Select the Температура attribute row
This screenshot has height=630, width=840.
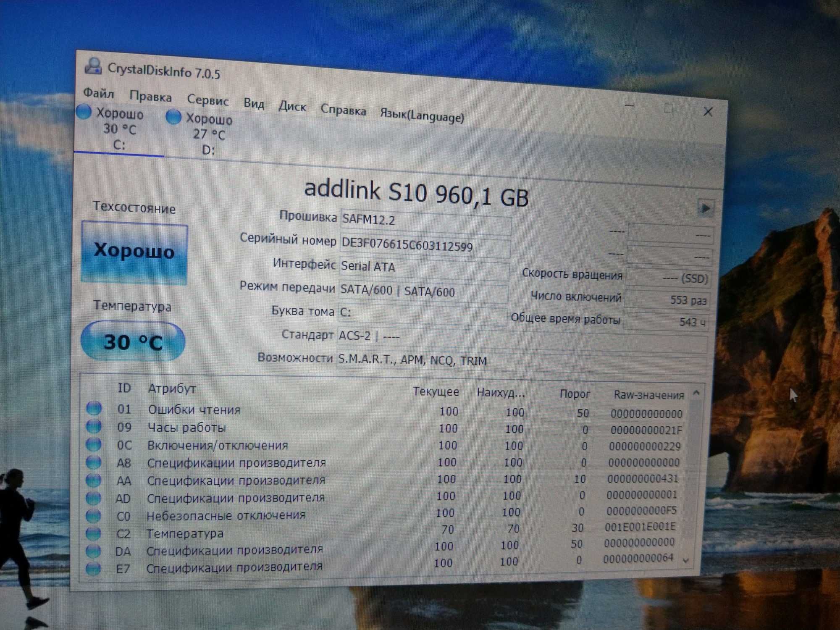pyautogui.click(x=381, y=530)
